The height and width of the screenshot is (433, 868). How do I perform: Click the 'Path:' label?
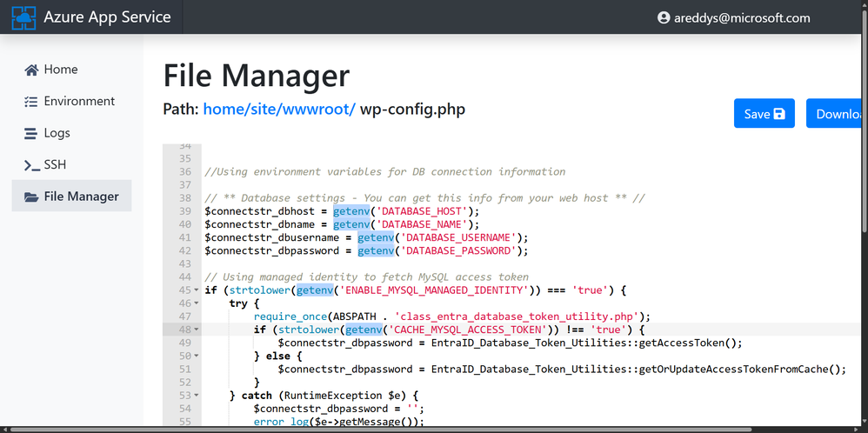180,109
